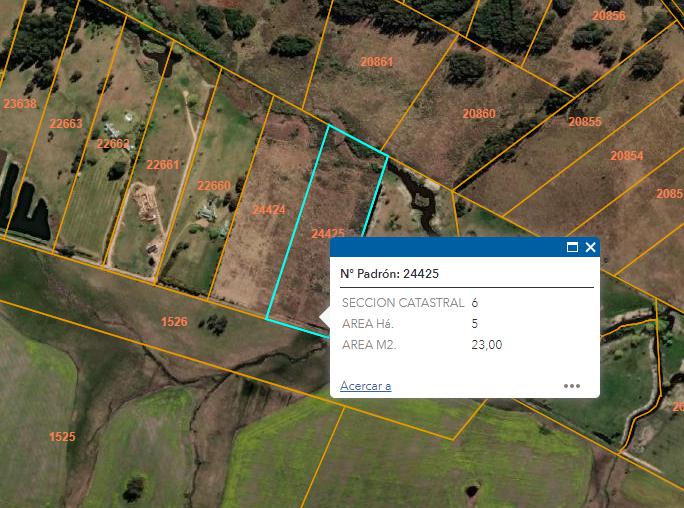This screenshot has height=508, width=684.
Task: Select parcel labeled 22660
Action: pyautogui.click(x=214, y=185)
